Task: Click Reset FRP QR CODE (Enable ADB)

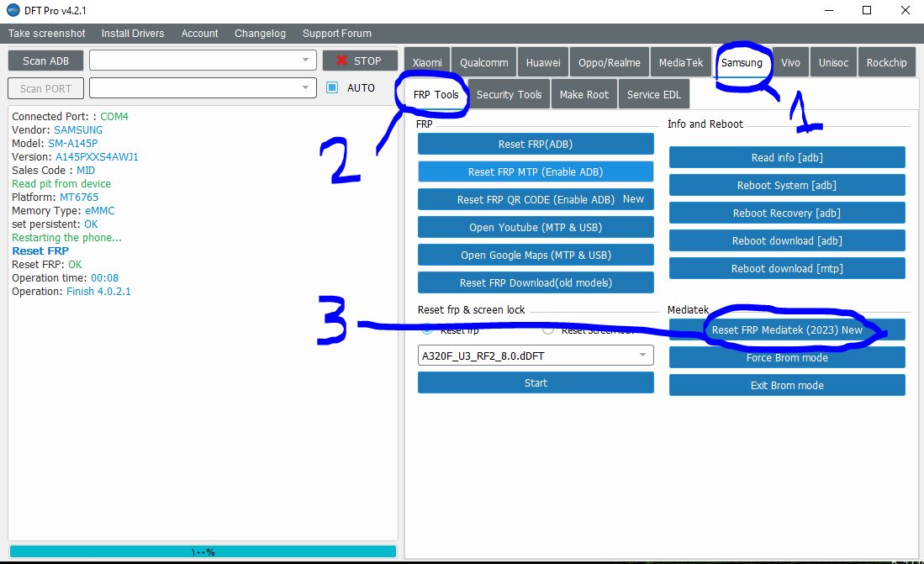Action: (536, 199)
